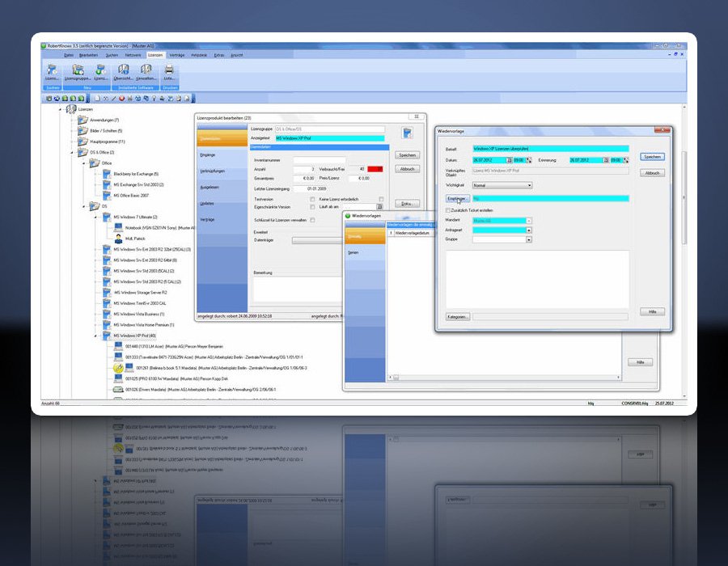This screenshot has height=566, width=728.
Task: Open the Verträge menu
Action: coord(177,55)
